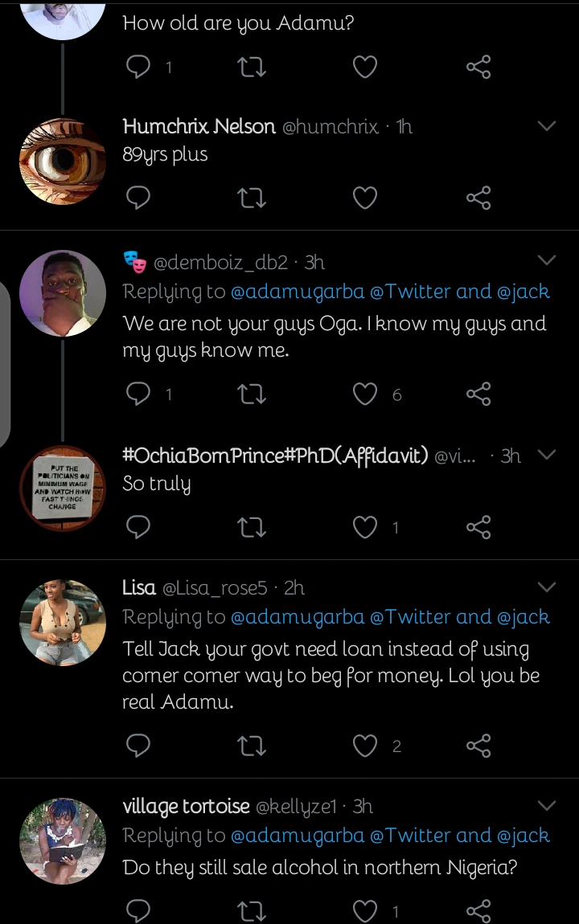Expand the menu arrow on Lisa's tweet
The width and height of the screenshot is (579, 924).
tap(547, 587)
